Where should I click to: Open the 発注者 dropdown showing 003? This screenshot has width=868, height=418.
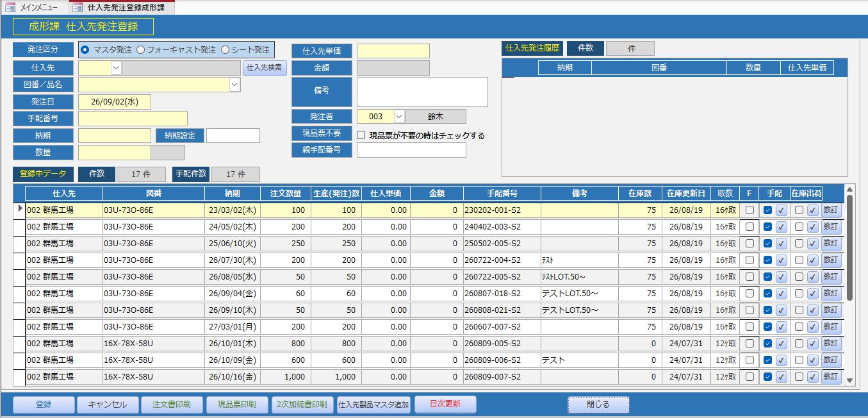(x=399, y=116)
